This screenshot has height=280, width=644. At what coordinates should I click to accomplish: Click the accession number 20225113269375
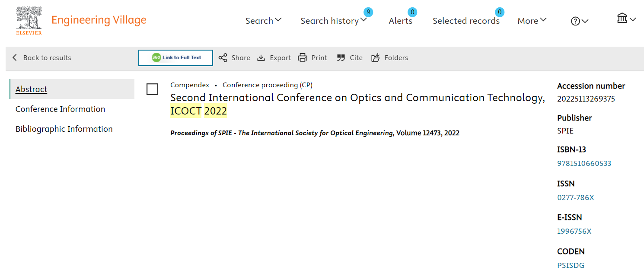pos(586,99)
